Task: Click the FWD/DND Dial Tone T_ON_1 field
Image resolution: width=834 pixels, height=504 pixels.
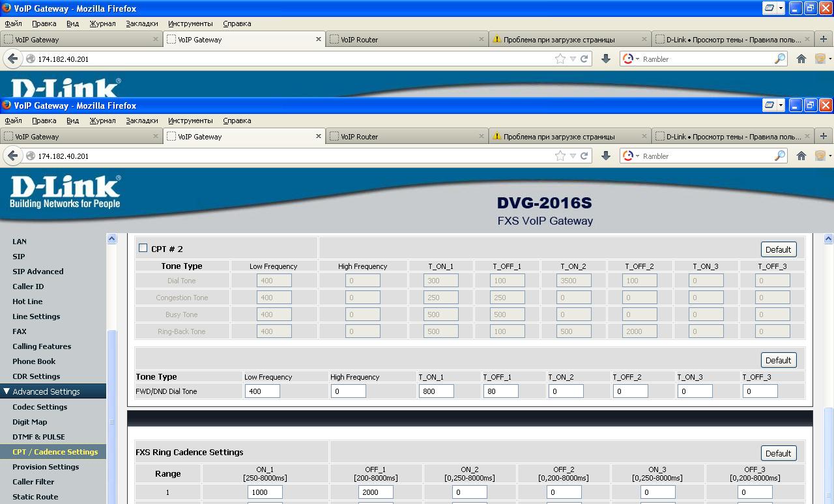Action: tap(436, 391)
